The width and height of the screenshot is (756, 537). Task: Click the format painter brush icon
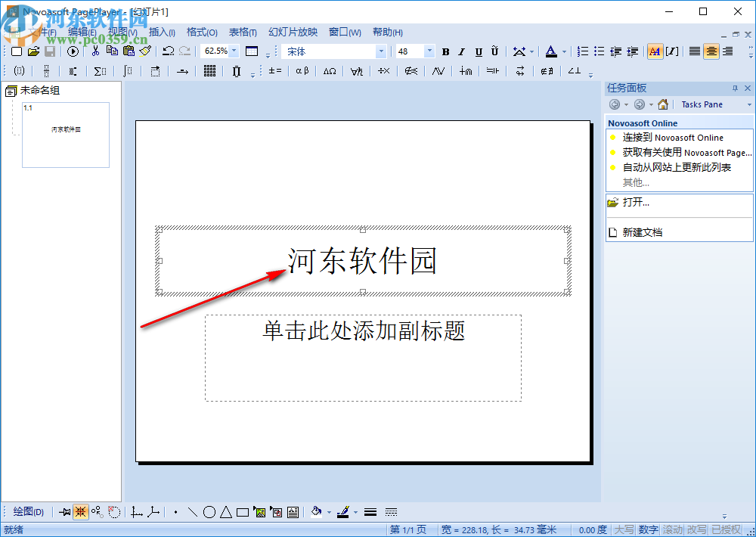tap(145, 51)
